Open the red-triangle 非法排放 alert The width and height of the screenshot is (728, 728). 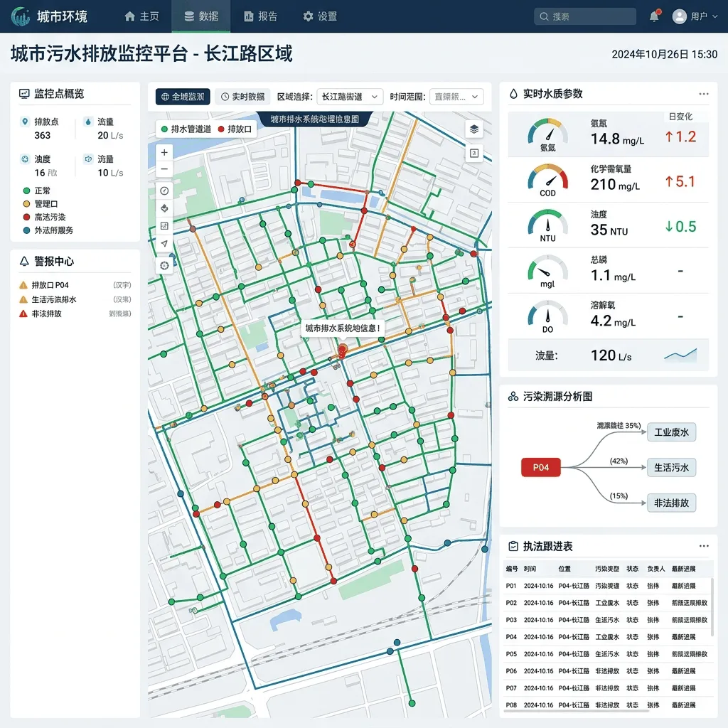point(75,314)
